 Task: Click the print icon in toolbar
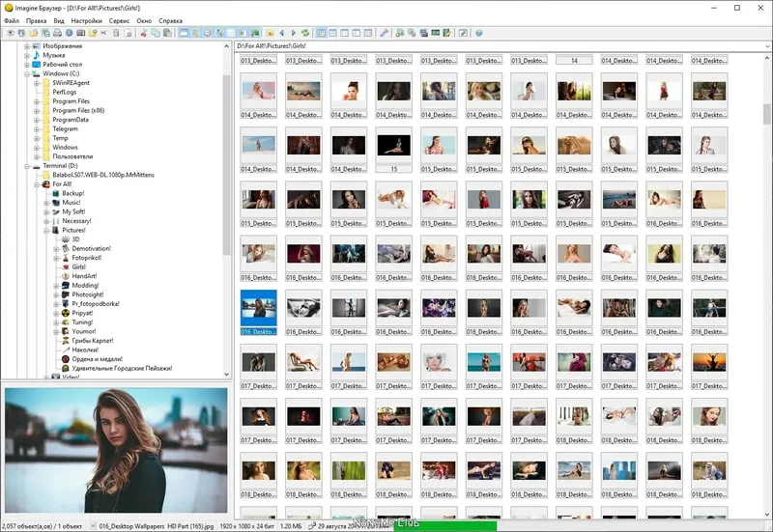click(57, 33)
